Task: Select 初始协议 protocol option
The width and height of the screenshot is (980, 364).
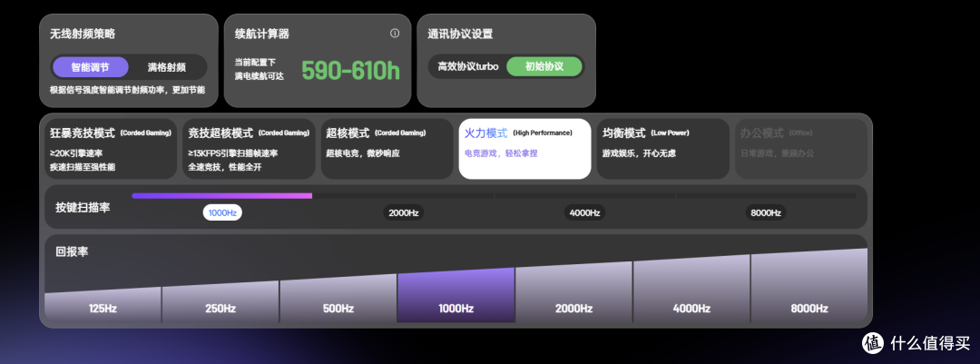Action: click(x=544, y=66)
